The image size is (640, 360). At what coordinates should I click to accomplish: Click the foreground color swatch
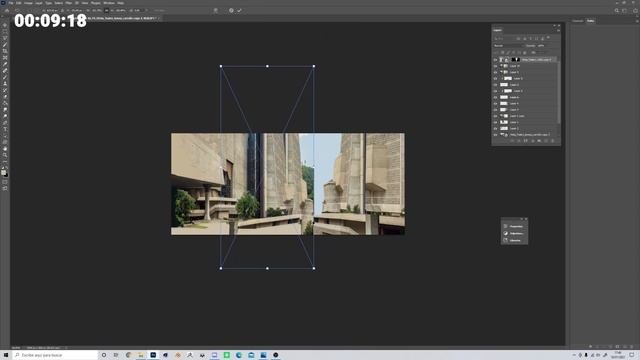click(x=4, y=173)
